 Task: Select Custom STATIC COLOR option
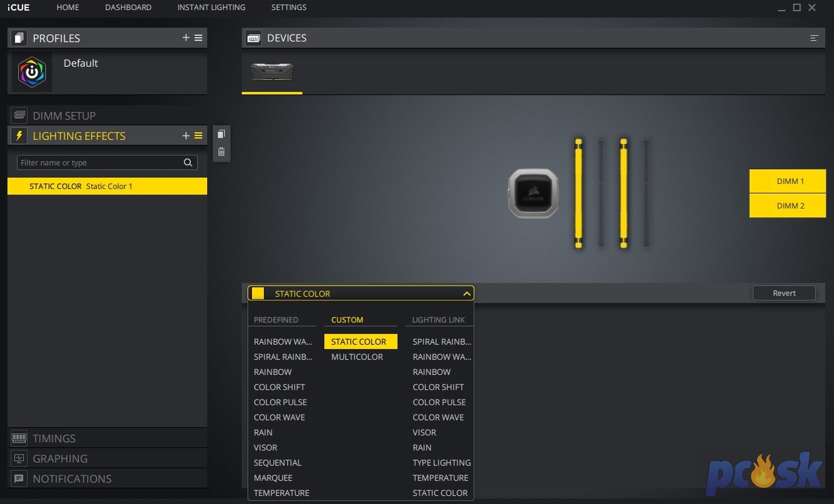(x=361, y=342)
